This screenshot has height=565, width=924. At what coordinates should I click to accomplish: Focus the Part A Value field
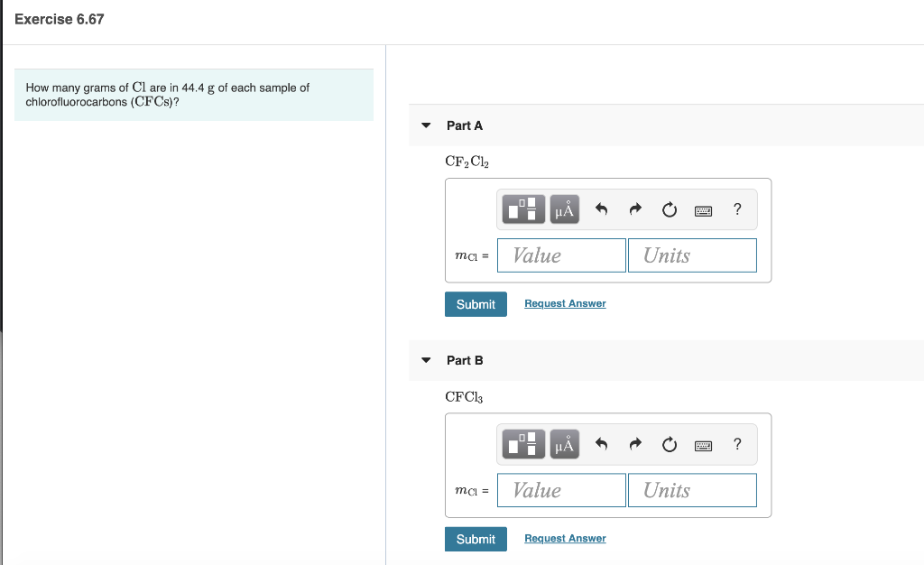(561, 255)
